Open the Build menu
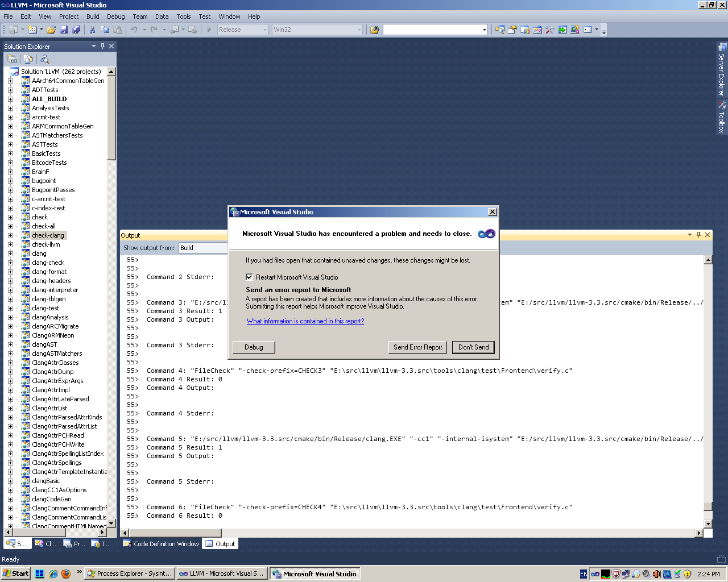 [x=93, y=16]
